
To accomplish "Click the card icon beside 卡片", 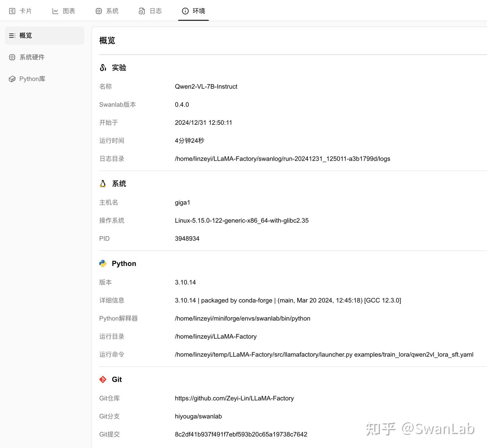I will click(x=12, y=11).
